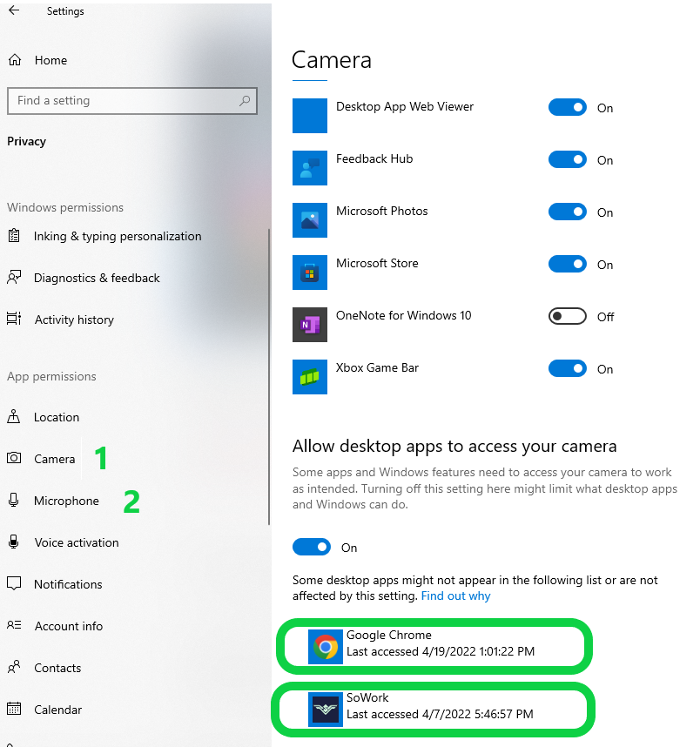The height and width of the screenshot is (747, 700).
Task: Click the sidebar vertical scrollbar
Action: 269,376
